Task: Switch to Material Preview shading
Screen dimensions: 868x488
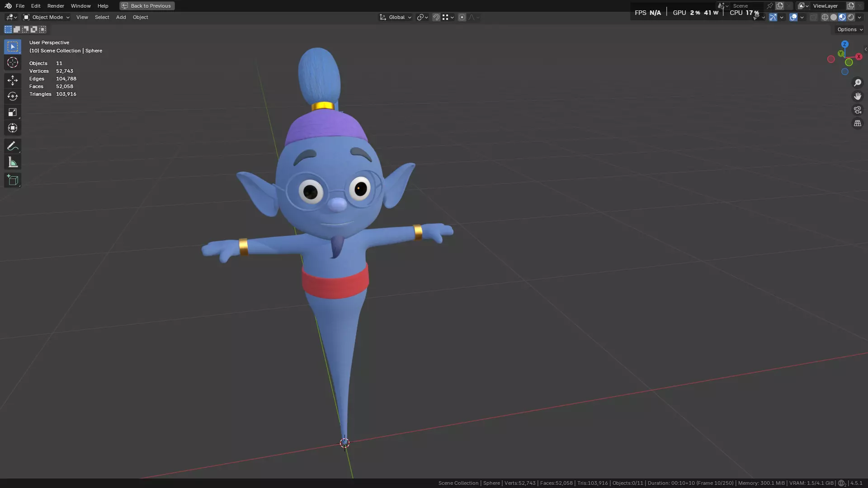Action: (x=842, y=17)
